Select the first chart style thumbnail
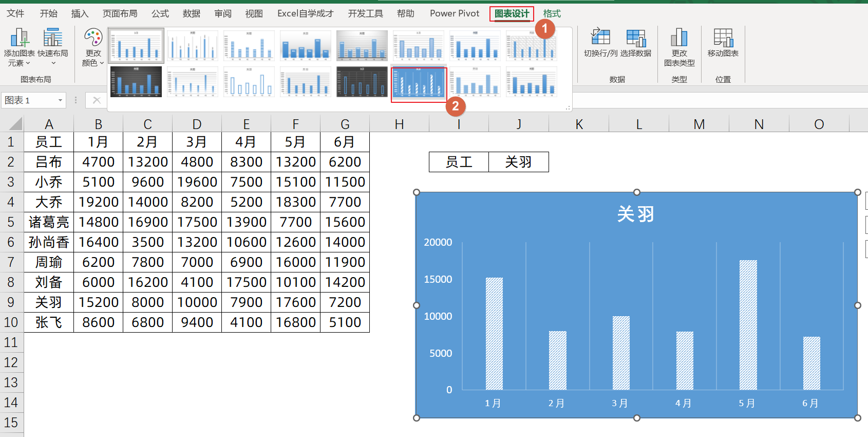Image resolution: width=868 pixels, height=437 pixels. (x=136, y=46)
